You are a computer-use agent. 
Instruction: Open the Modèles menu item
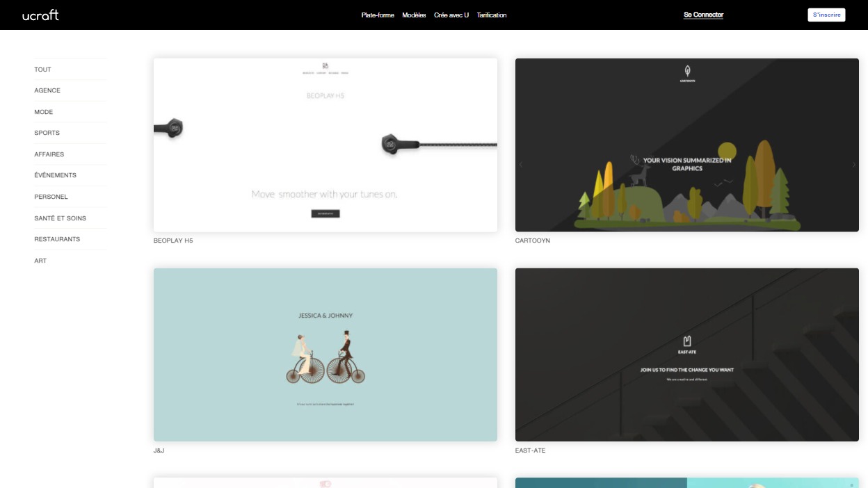[414, 15]
